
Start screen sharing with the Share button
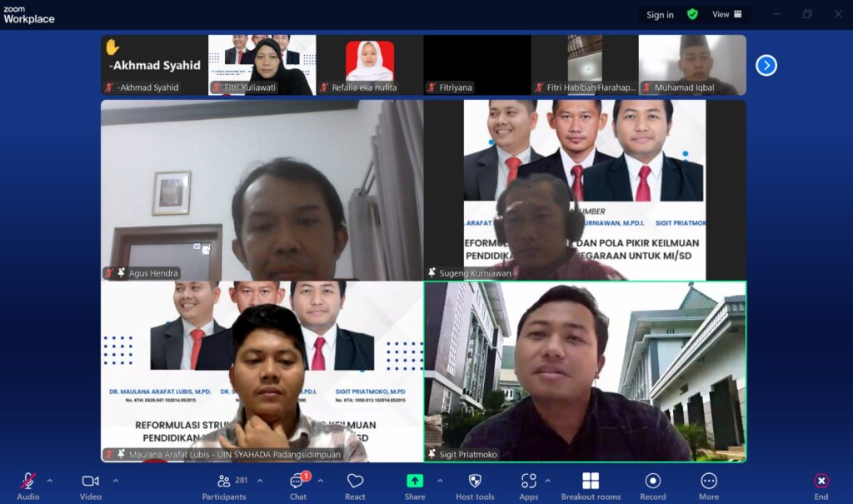tap(415, 486)
